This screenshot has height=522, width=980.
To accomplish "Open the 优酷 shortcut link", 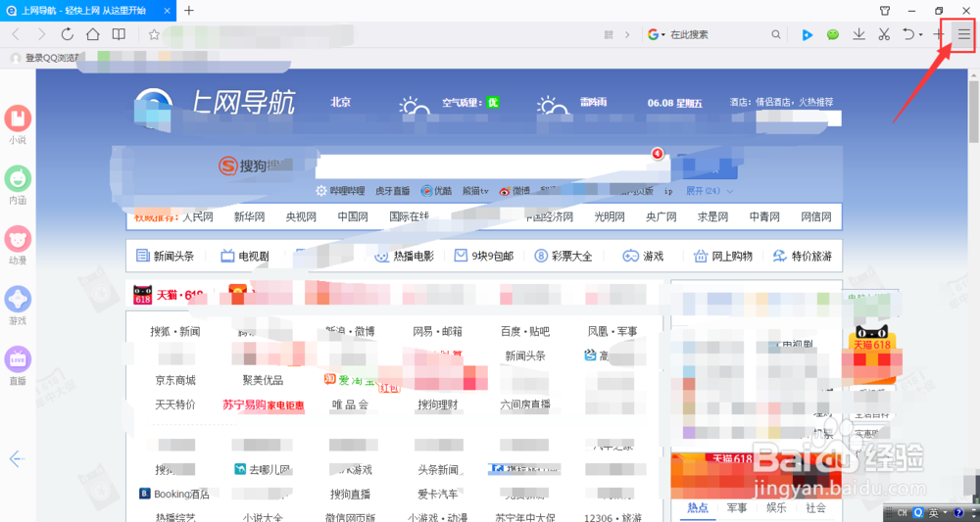I will click(436, 191).
